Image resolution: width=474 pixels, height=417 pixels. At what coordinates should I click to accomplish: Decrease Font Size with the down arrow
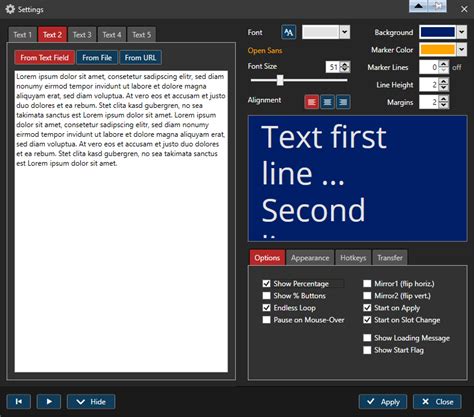click(x=345, y=70)
